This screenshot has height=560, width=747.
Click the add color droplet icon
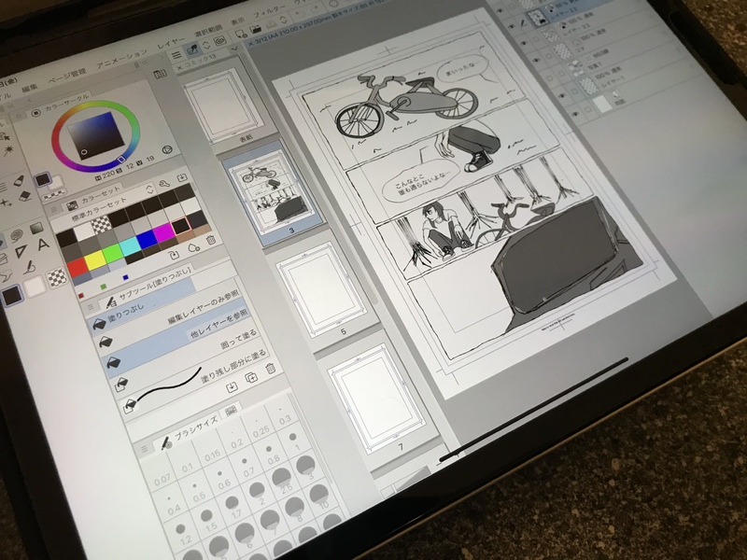coord(192,247)
